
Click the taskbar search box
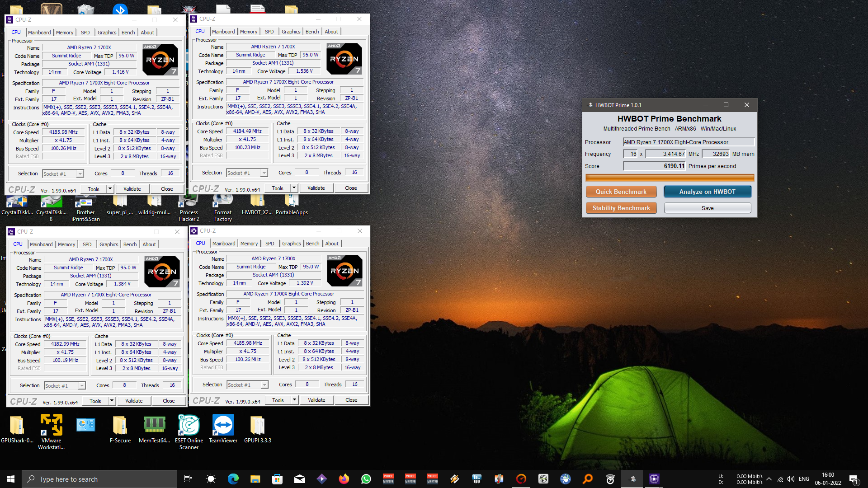99,479
